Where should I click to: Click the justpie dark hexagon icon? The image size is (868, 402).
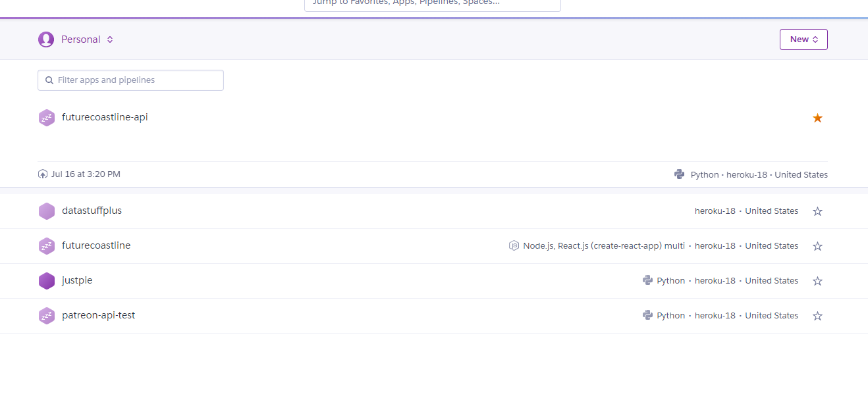click(x=46, y=281)
